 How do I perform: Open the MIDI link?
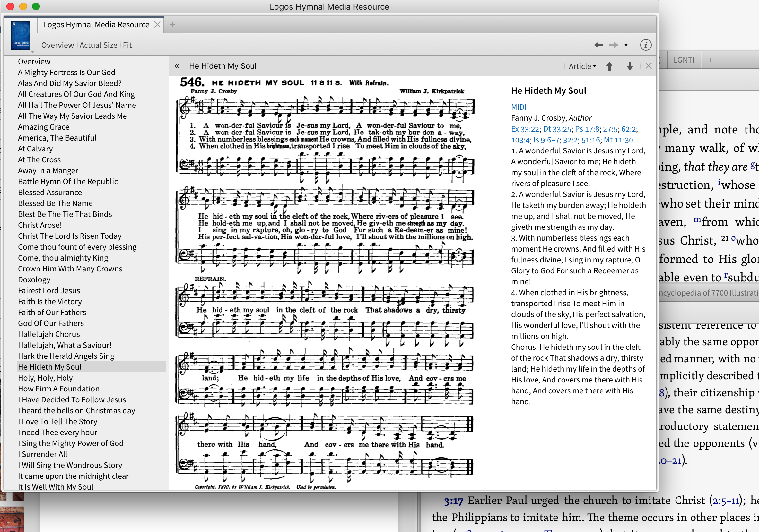[518, 107]
